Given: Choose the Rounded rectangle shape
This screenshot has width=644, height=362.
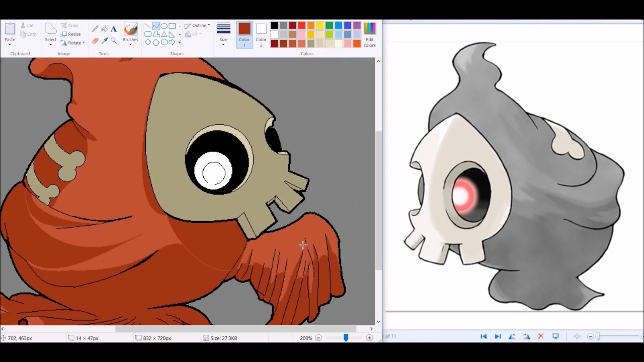Looking at the screenshot, I should (148, 34).
